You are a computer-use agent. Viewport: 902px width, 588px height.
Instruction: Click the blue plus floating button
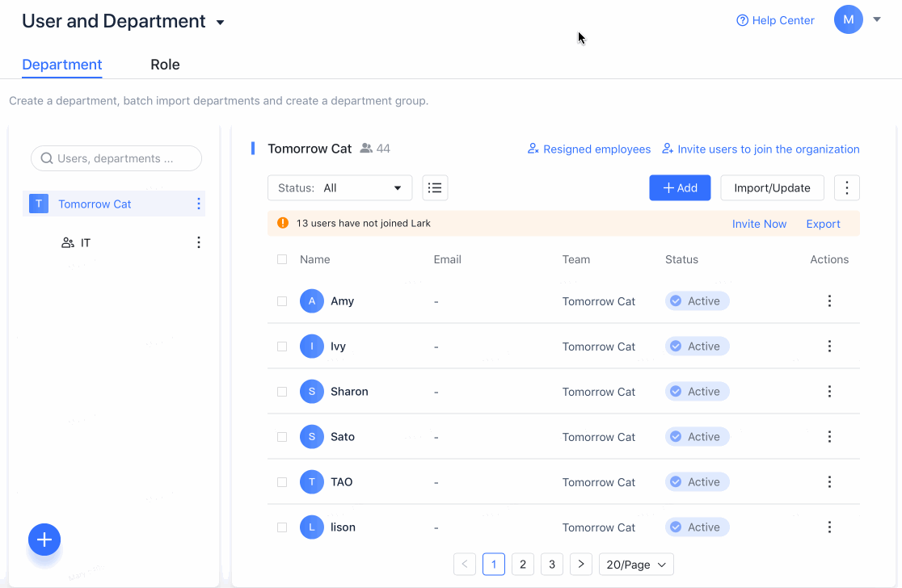coord(44,540)
